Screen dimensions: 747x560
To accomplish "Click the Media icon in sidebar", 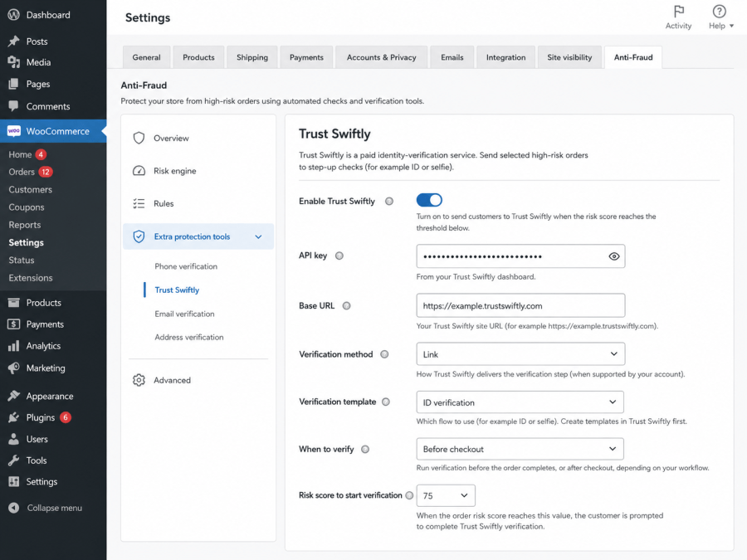I will (x=14, y=62).
